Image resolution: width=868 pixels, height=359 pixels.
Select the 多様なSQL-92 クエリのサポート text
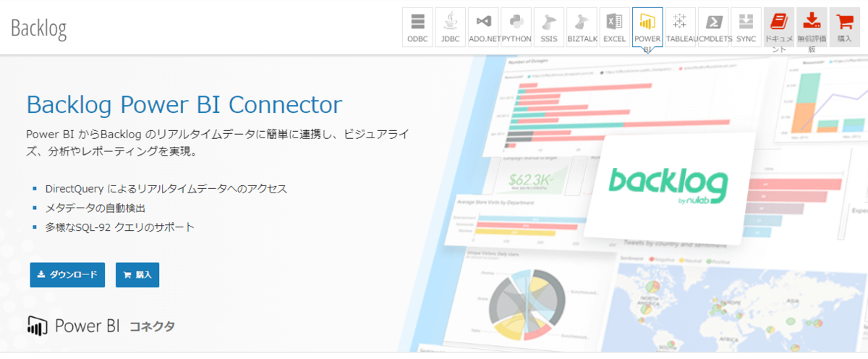tap(120, 227)
